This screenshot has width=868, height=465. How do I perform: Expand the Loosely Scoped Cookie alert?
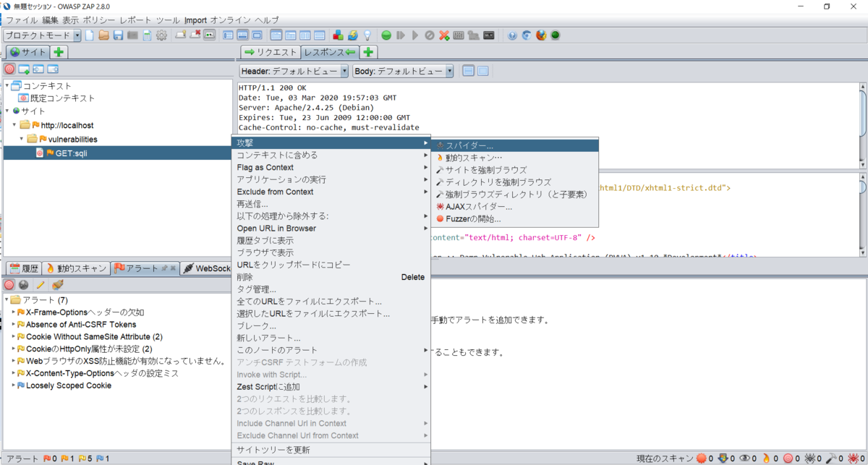tap(13, 385)
